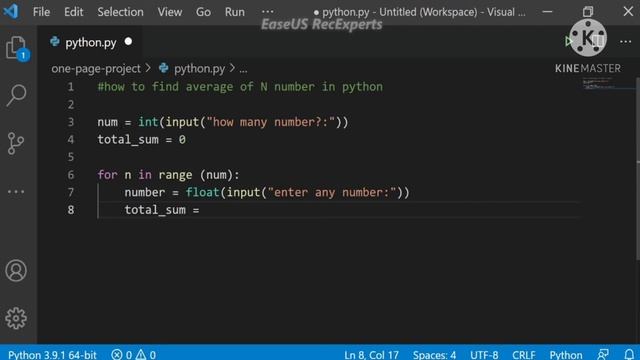The width and height of the screenshot is (640, 360).
Task: Click one-page-project in breadcrumb
Action: [96, 69]
